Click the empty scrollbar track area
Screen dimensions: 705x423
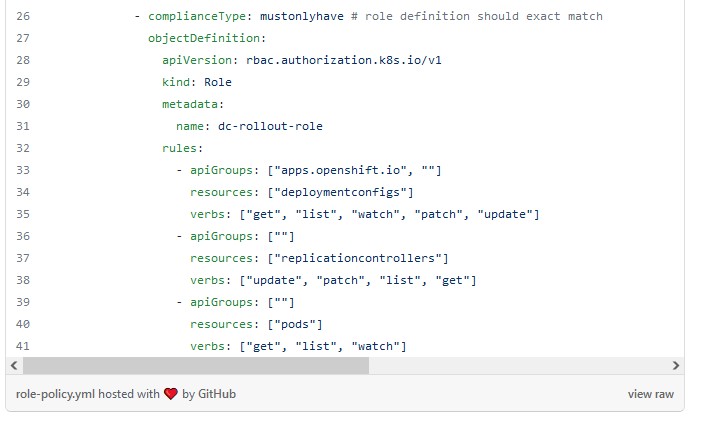[x=519, y=365]
